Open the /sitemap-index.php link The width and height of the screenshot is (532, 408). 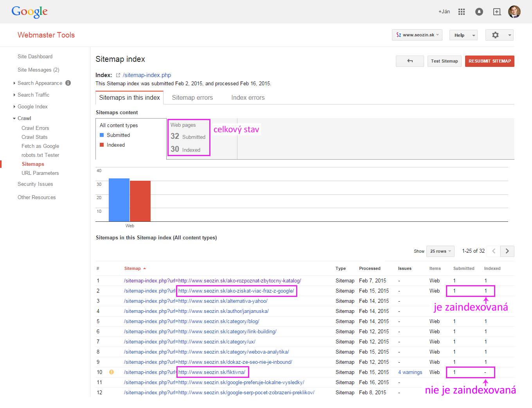(x=147, y=75)
